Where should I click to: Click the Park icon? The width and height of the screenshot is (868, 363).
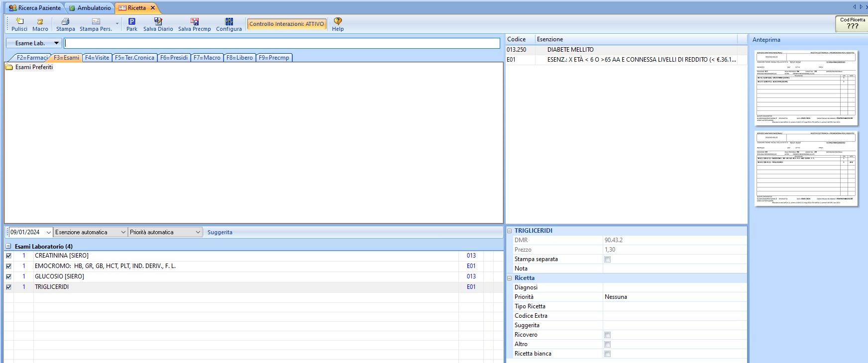pos(132,24)
